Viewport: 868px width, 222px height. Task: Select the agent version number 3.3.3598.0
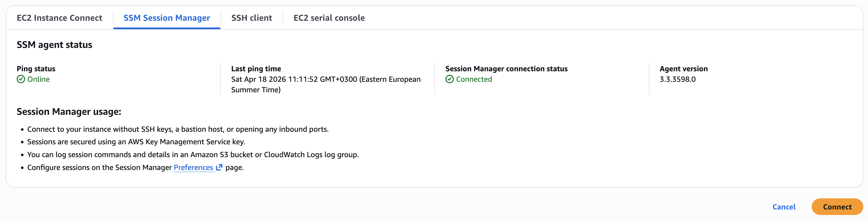(677, 79)
